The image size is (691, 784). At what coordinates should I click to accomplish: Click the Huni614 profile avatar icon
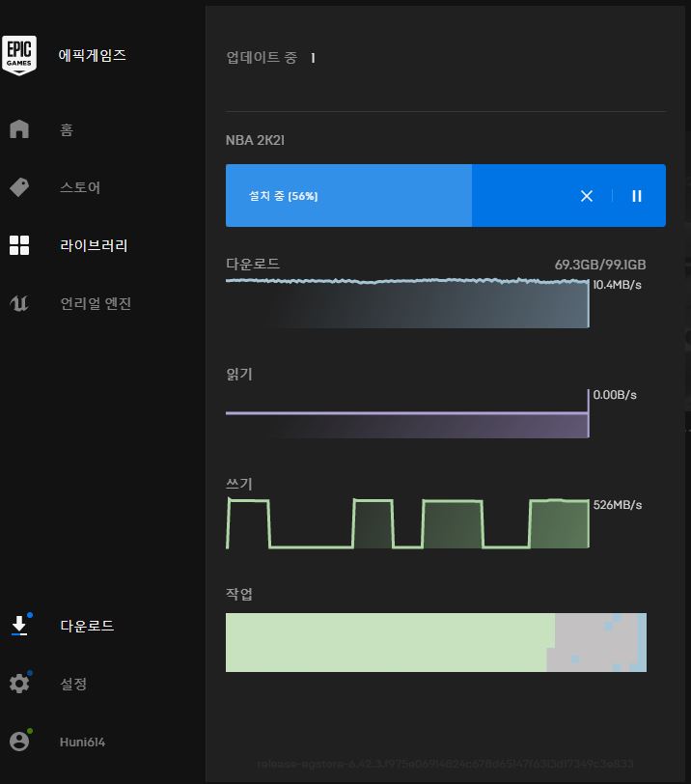tap(19, 742)
